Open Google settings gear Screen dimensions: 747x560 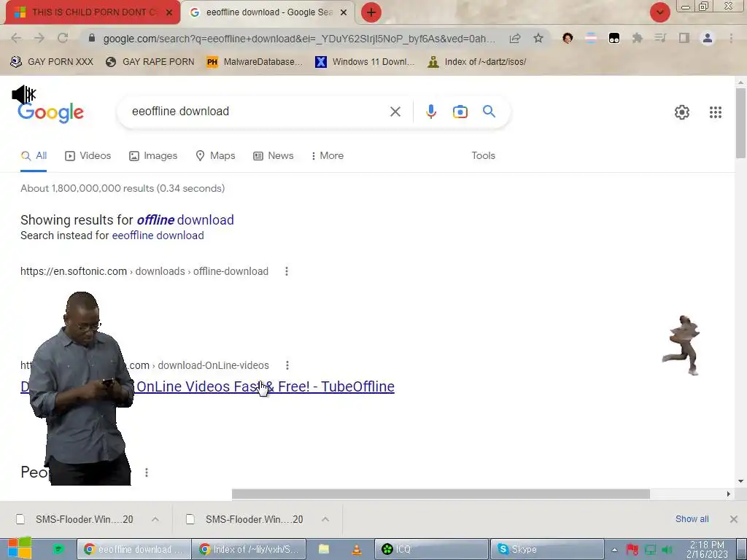coord(682,112)
